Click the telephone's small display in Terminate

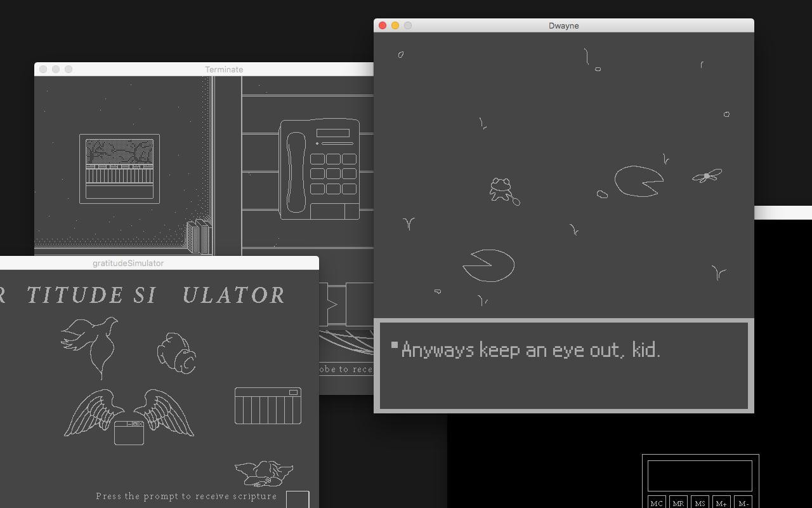[333, 133]
